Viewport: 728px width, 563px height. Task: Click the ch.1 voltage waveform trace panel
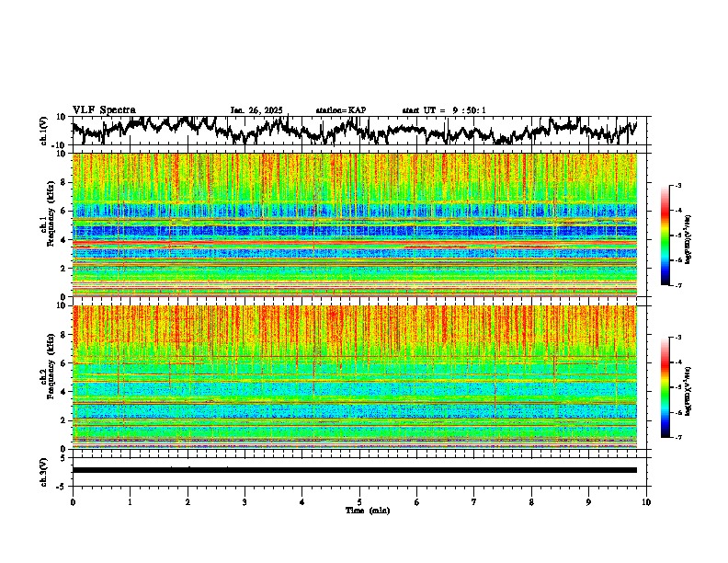click(x=361, y=131)
